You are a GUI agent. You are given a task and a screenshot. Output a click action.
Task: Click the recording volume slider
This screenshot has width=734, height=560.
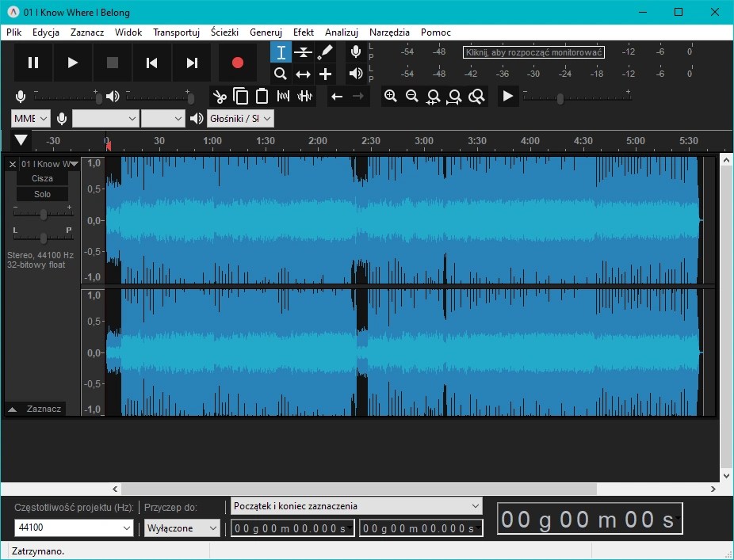[x=68, y=97]
